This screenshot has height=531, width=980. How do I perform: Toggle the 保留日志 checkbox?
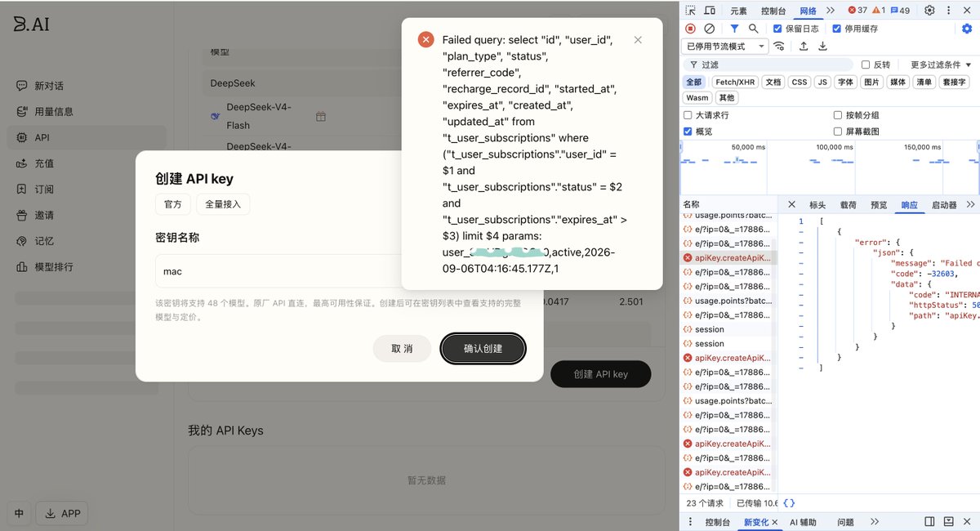click(779, 29)
